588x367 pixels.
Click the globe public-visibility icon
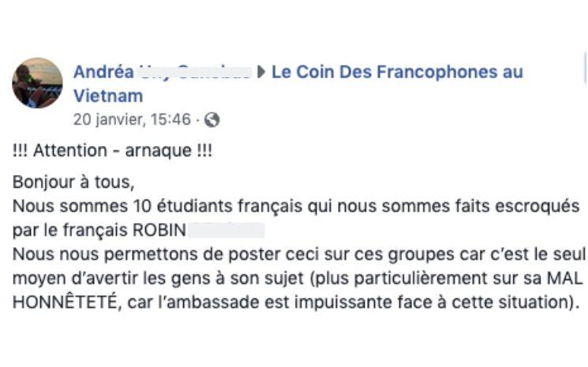[x=212, y=120]
